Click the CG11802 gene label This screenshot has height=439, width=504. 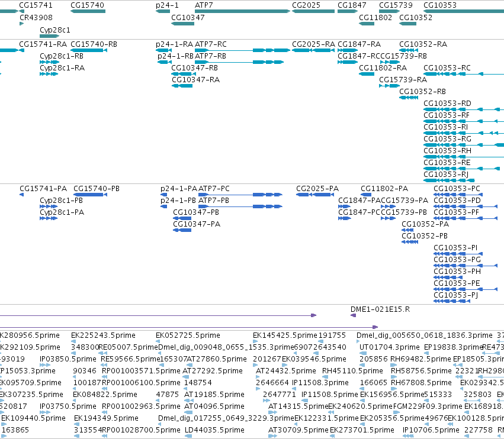(x=375, y=17)
